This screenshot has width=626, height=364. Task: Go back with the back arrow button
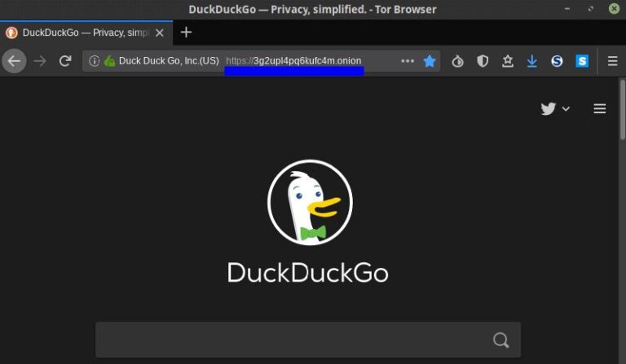(x=15, y=61)
